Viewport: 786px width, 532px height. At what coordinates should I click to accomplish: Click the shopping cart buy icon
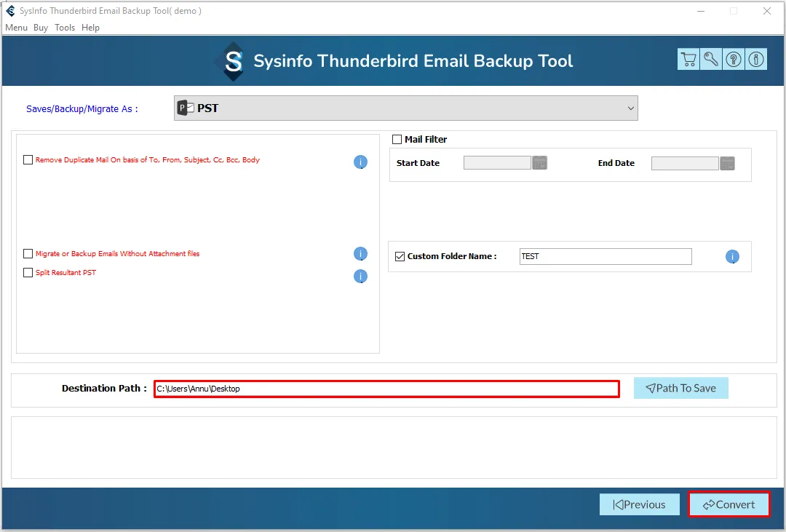[x=688, y=60]
